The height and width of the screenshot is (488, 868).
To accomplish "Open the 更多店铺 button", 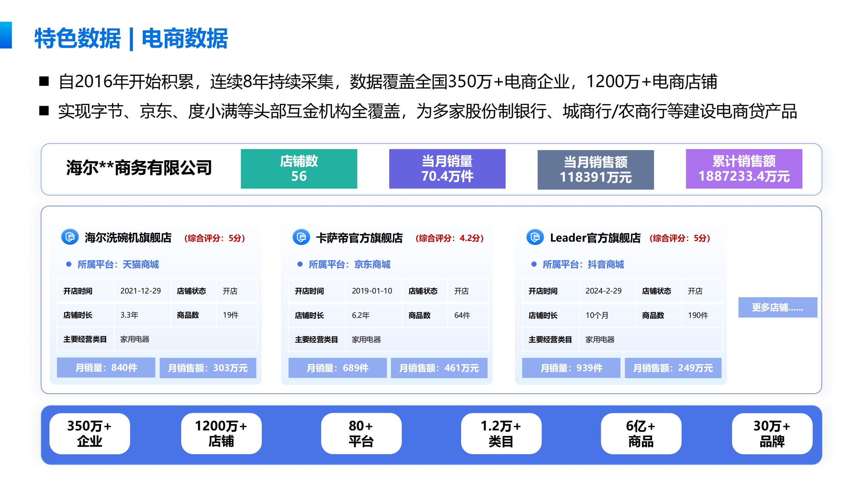I will click(x=777, y=307).
